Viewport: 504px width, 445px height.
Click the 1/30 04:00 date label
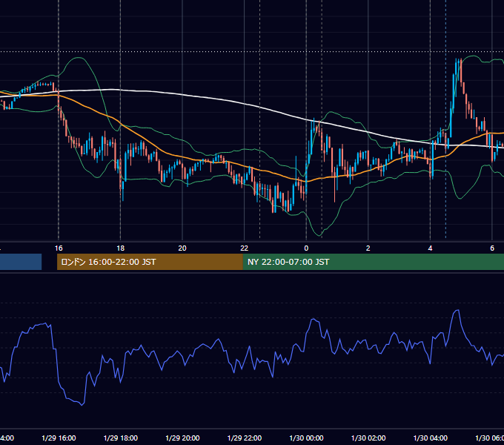point(431,438)
